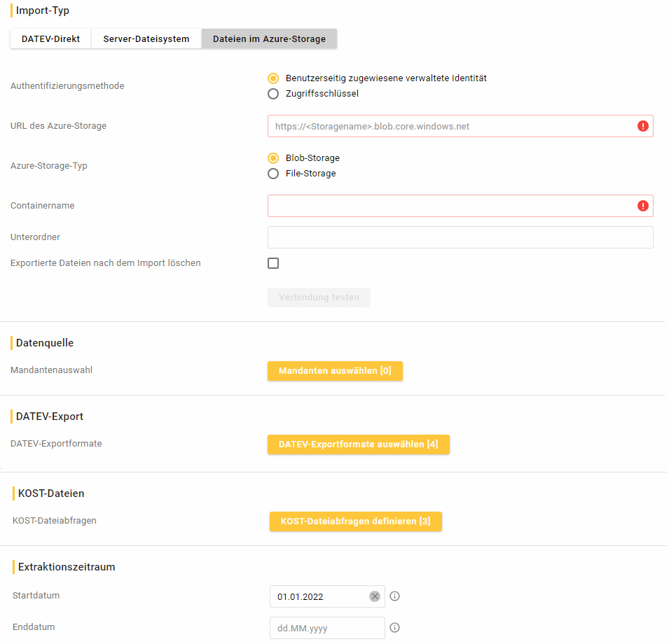Click the error icon in the URL field
669x644 pixels.
[642, 126]
